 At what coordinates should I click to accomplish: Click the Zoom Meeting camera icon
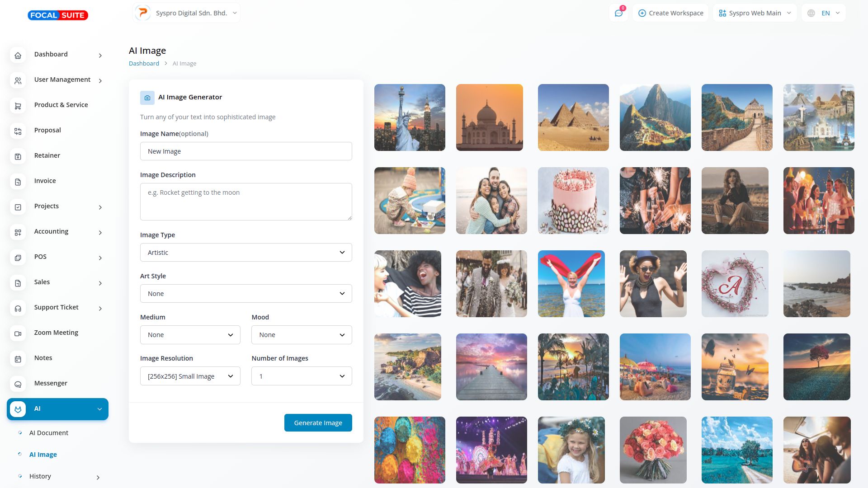tap(18, 334)
